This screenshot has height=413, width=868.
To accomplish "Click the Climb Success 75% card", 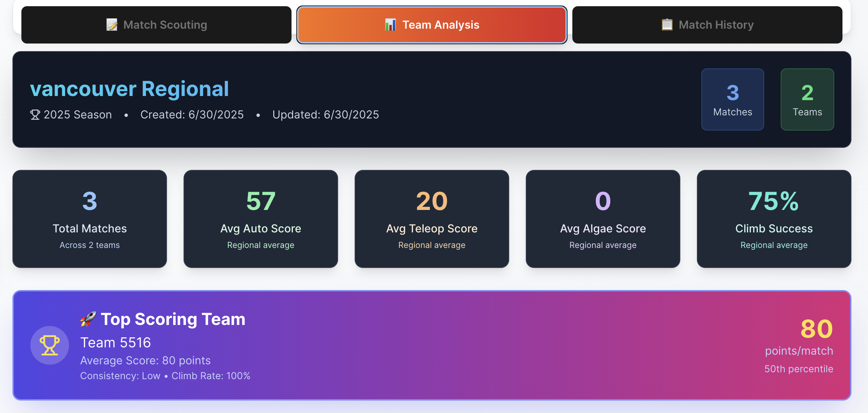I will (774, 219).
